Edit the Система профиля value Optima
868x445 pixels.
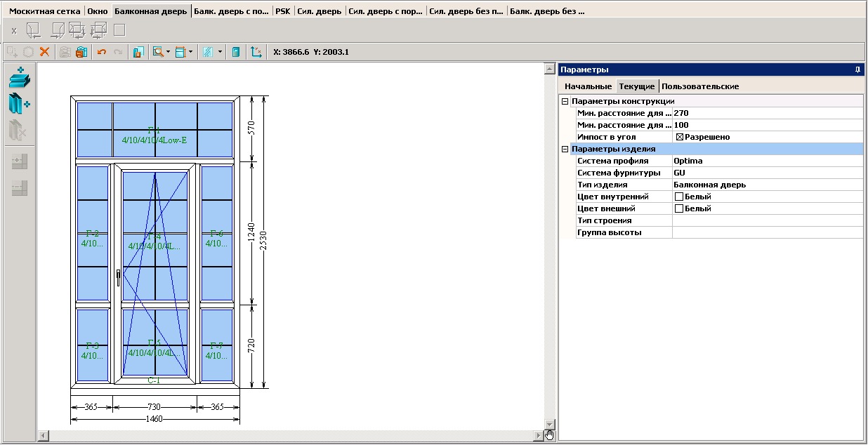click(767, 161)
